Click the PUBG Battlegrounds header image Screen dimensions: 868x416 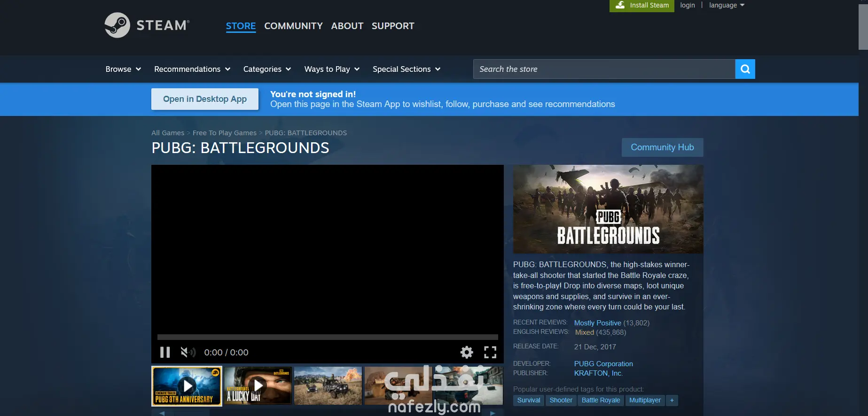tap(608, 209)
